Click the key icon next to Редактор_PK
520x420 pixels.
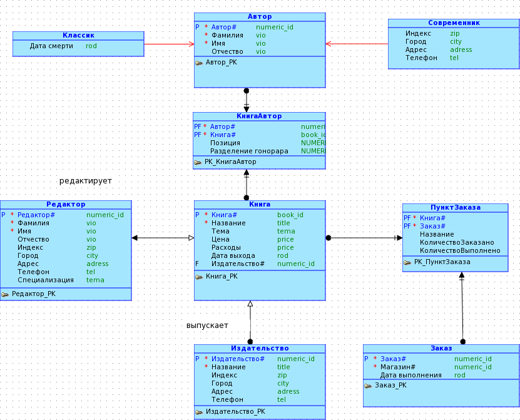5,294
